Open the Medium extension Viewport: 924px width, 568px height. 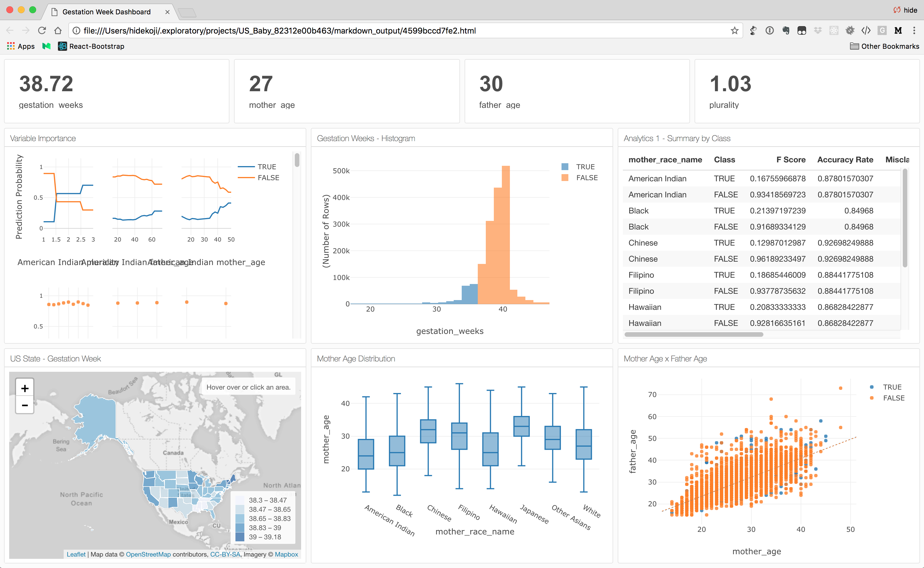pos(898,30)
